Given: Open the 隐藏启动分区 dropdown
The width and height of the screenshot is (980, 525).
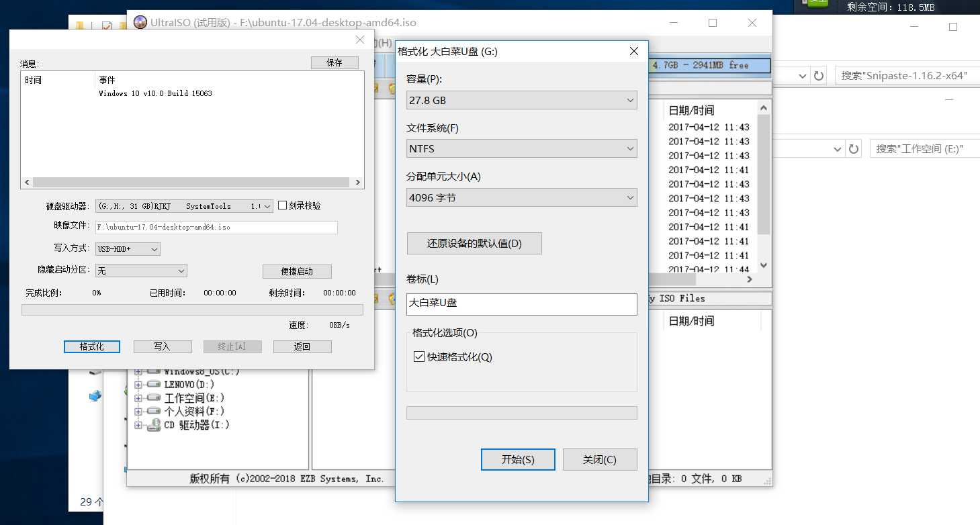Looking at the screenshot, I should 141,271.
